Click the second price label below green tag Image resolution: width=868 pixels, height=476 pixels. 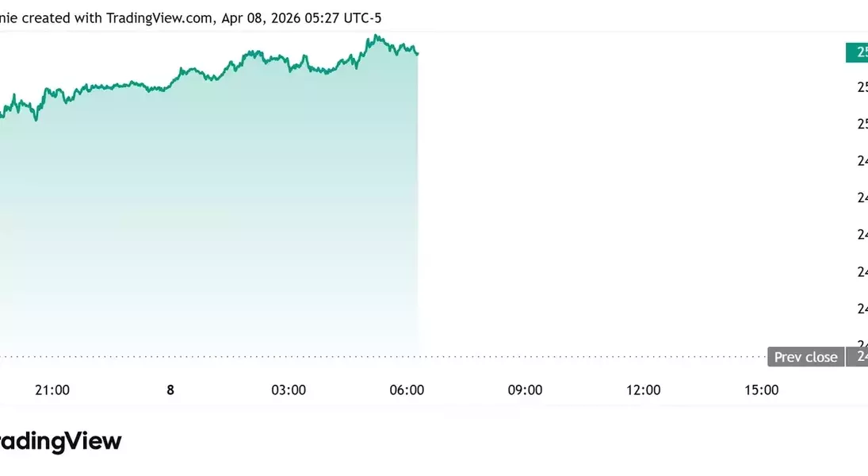pyautogui.click(x=862, y=124)
